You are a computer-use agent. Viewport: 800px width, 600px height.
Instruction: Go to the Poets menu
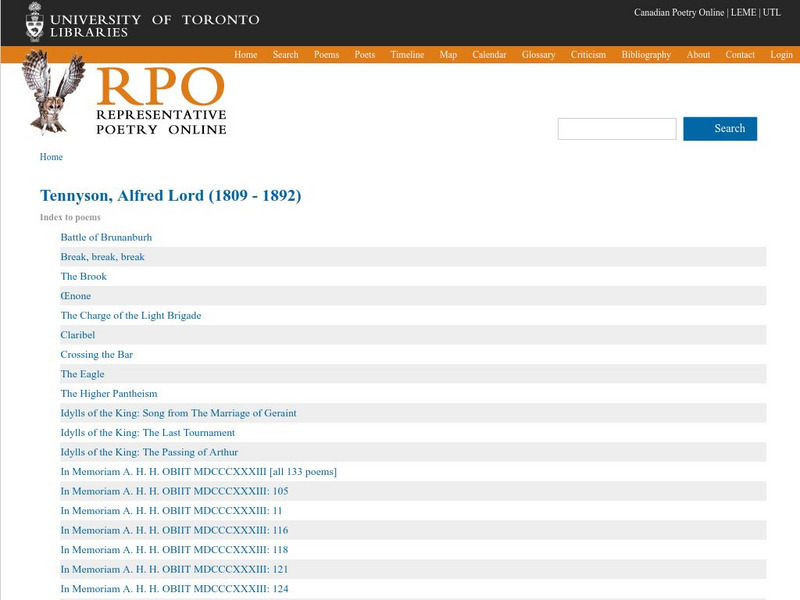pos(365,55)
